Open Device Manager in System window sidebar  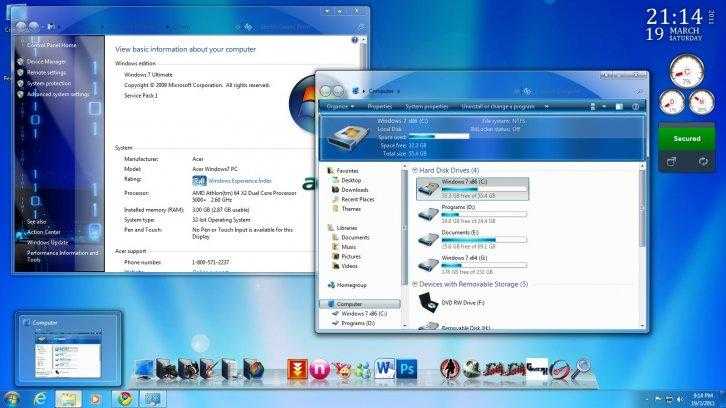click(46, 62)
